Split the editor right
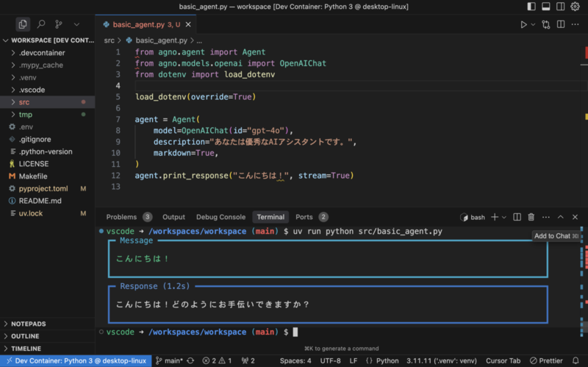The height and width of the screenshot is (367, 588). coord(561,24)
